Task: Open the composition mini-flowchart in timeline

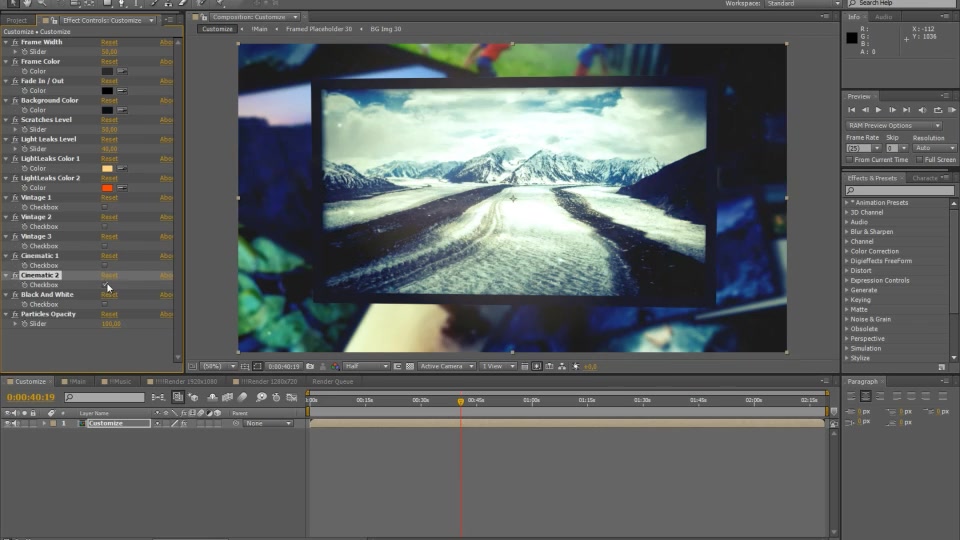Action: [158, 397]
